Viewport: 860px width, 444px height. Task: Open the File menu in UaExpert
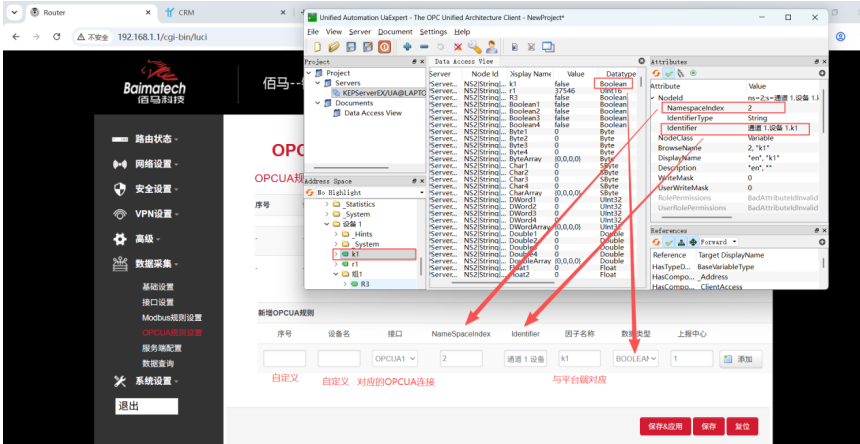point(313,32)
